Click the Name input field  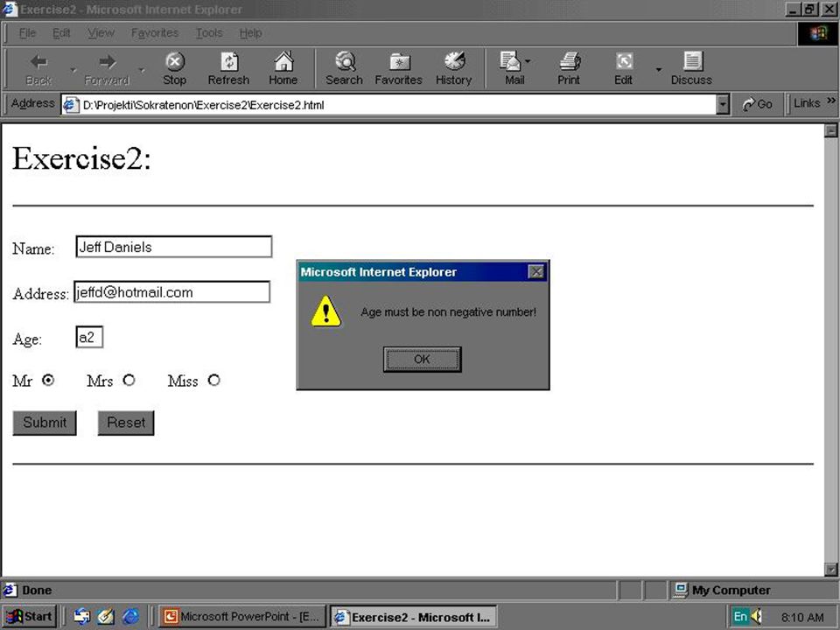click(174, 247)
